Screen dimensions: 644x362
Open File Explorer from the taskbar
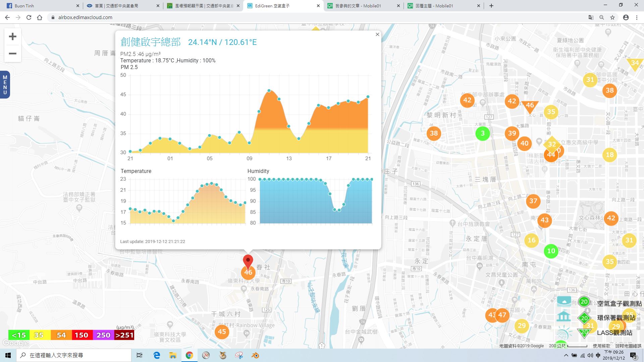click(173, 355)
